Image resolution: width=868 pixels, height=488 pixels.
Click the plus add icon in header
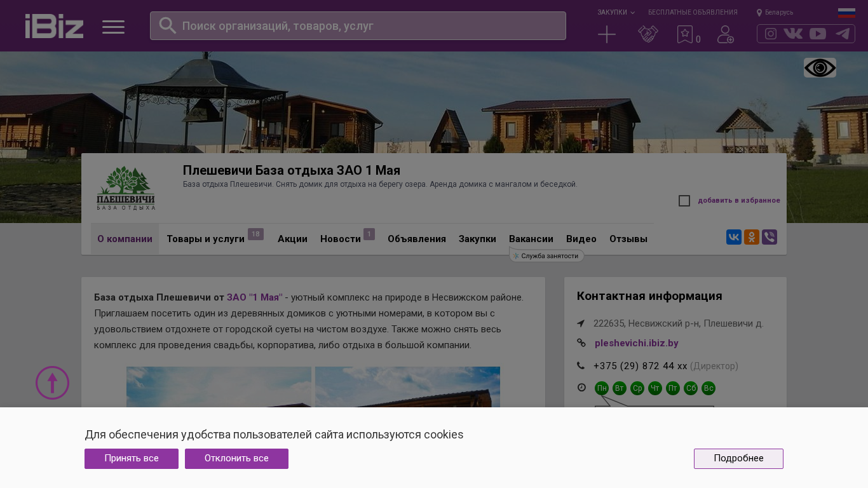pyautogui.click(x=607, y=34)
